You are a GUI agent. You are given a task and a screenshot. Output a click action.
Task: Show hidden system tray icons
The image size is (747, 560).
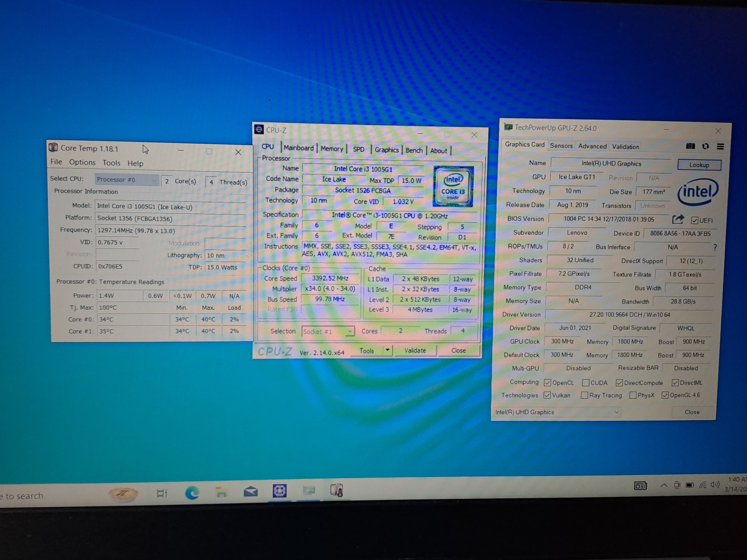(x=664, y=485)
